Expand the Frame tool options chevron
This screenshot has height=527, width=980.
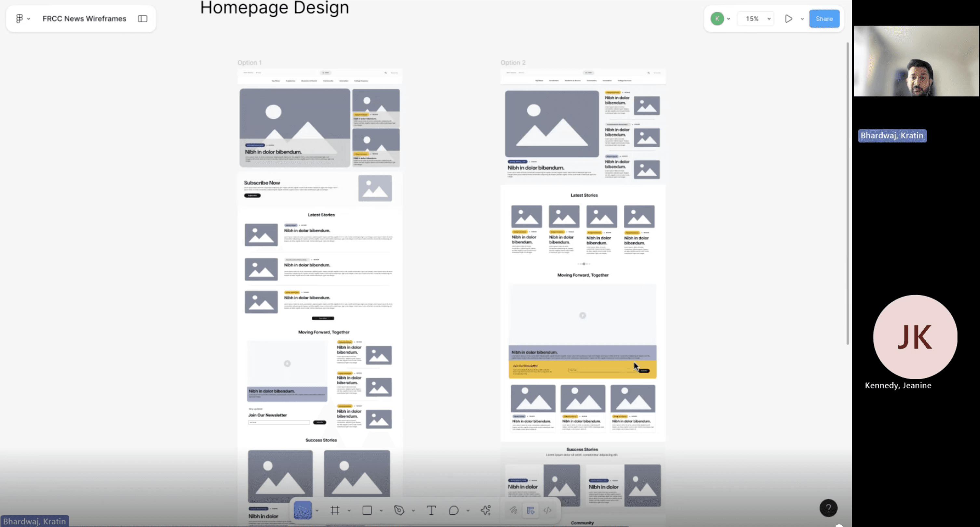pos(349,511)
